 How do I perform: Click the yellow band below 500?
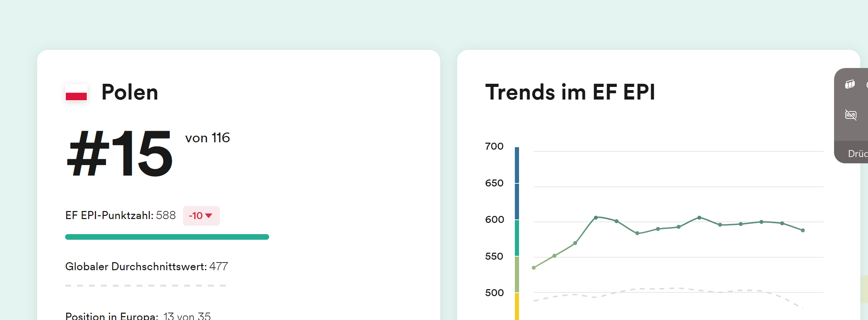point(517,306)
